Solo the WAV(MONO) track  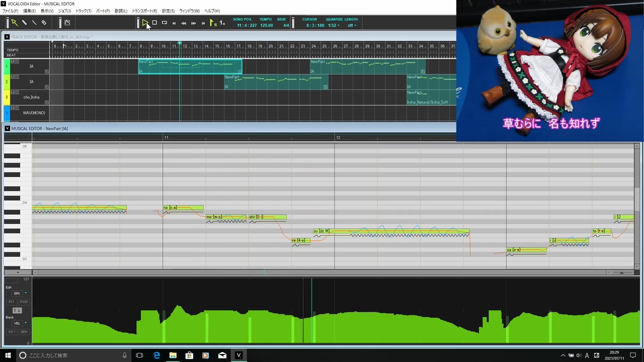coord(17,108)
